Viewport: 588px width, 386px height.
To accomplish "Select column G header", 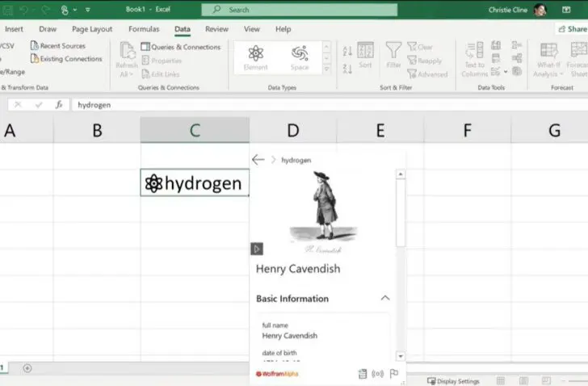I will click(550, 130).
